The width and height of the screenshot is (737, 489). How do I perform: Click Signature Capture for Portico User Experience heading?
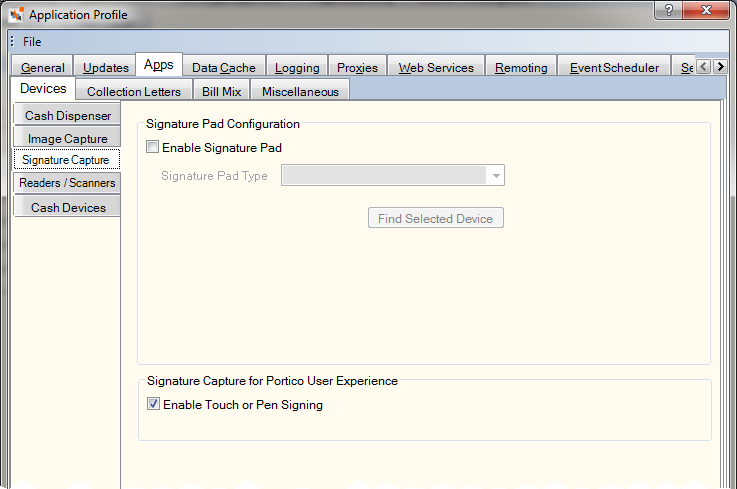coord(273,380)
